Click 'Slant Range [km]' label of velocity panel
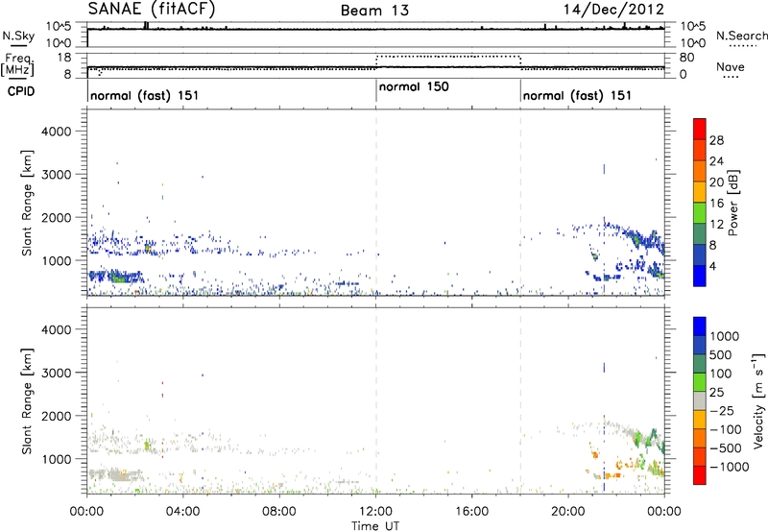The height and width of the screenshot is (532, 768). pos(27,400)
